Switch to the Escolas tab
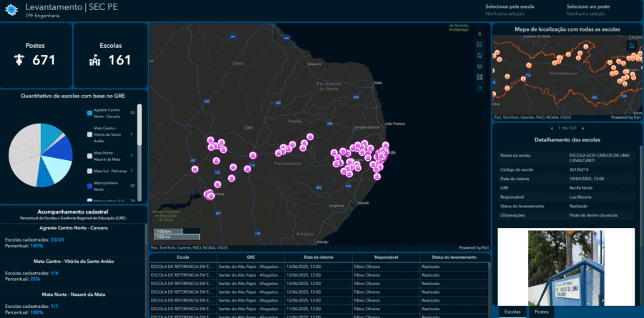This screenshot has height=318, width=644. pyautogui.click(x=512, y=312)
